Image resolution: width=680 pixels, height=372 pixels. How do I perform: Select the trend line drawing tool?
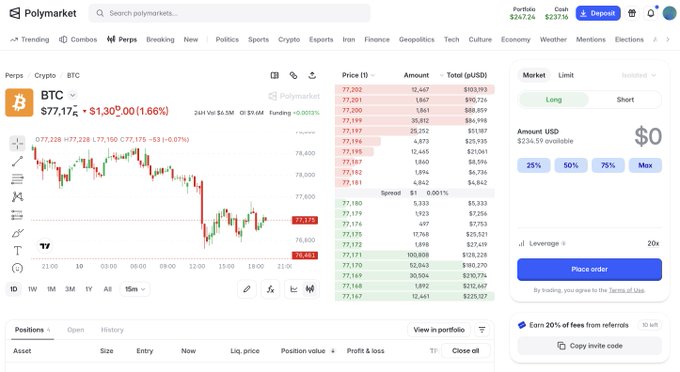[17, 161]
